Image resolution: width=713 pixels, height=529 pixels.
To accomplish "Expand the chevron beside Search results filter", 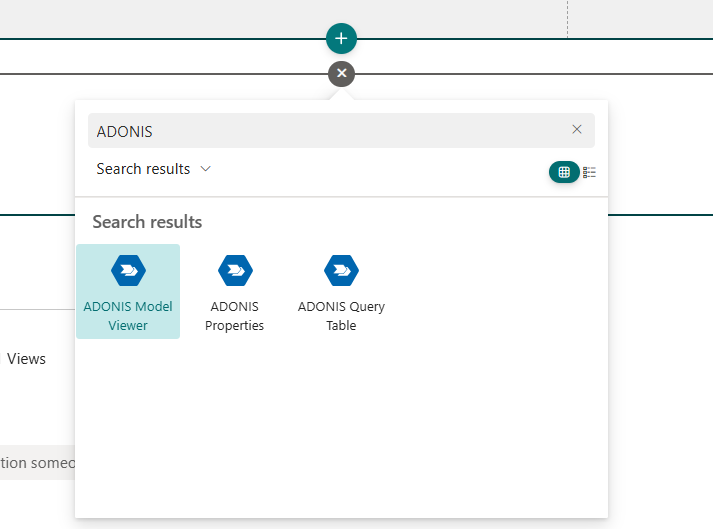I will [x=206, y=169].
